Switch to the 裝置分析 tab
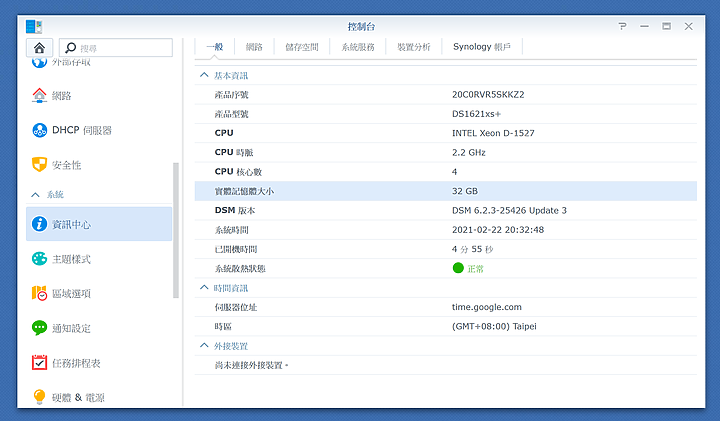 [x=414, y=47]
